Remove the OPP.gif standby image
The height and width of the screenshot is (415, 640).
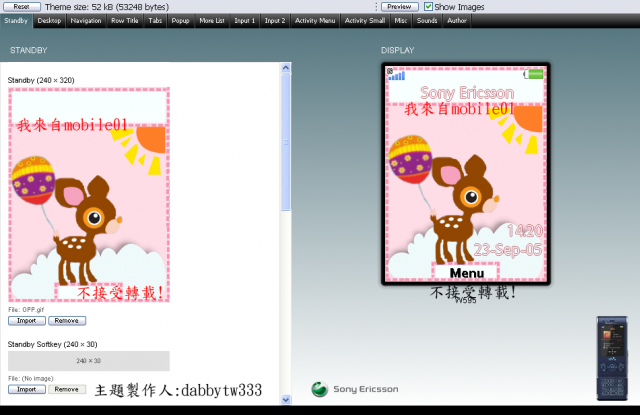coord(67,321)
